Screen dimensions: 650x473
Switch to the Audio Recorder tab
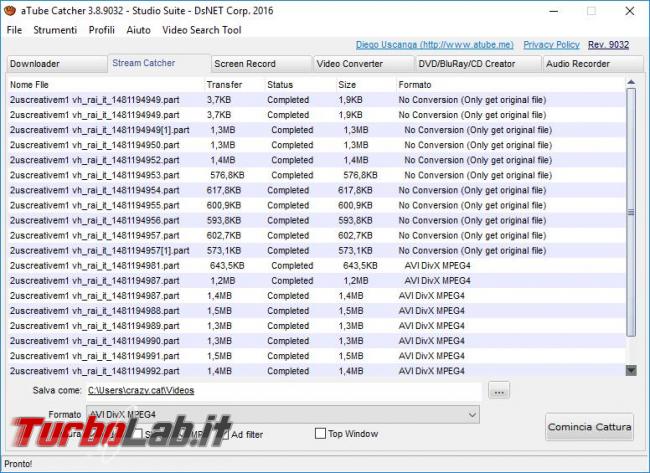tap(593, 64)
